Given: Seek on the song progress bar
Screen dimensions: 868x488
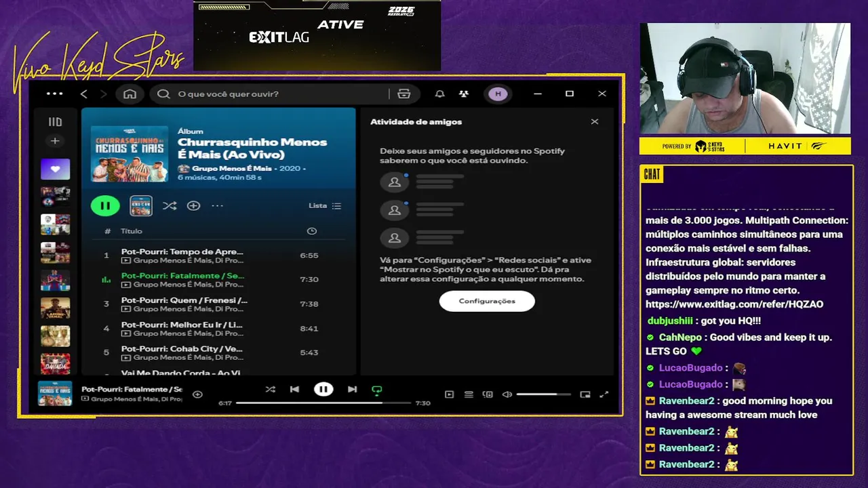Looking at the screenshot, I should (323, 403).
